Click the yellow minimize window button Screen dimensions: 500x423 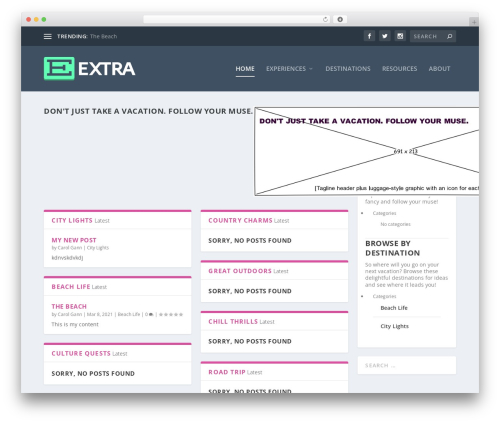coord(36,19)
